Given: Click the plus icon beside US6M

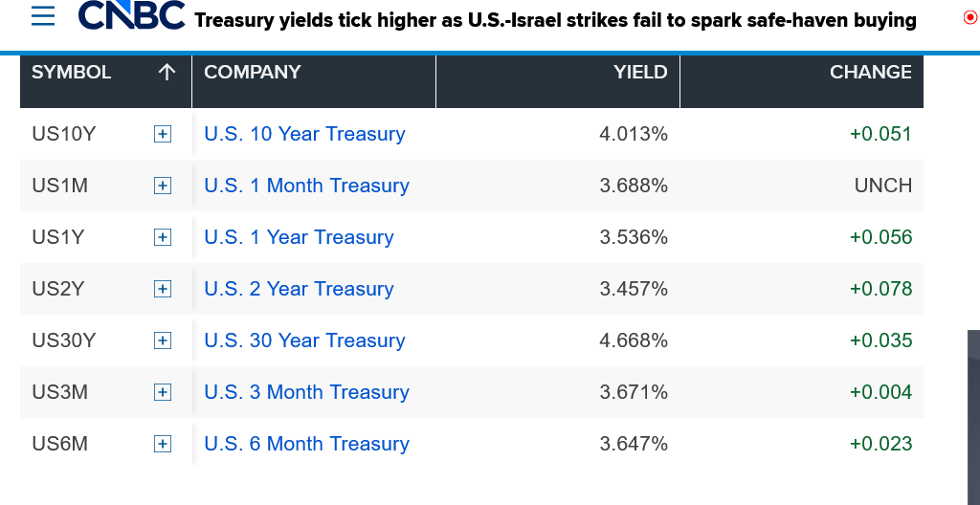Looking at the screenshot, I should point(163,445).
